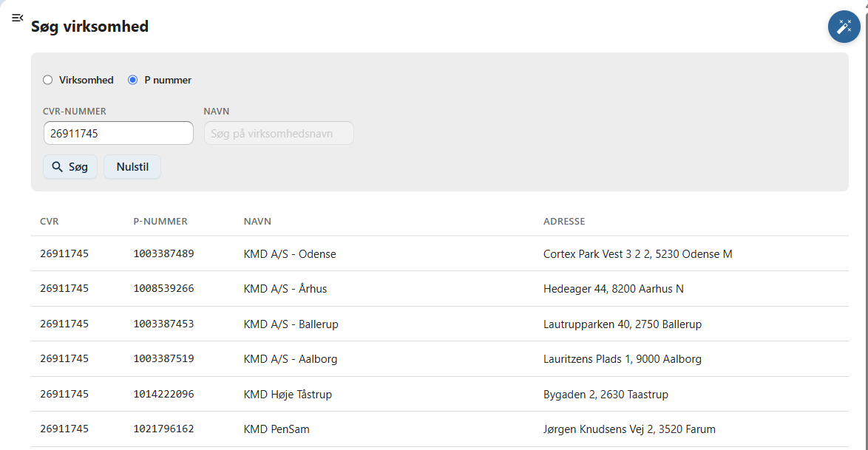This screenshot has height=450, width=868.
Task: Open the magic wand assistant button
Action: point(844,26)
